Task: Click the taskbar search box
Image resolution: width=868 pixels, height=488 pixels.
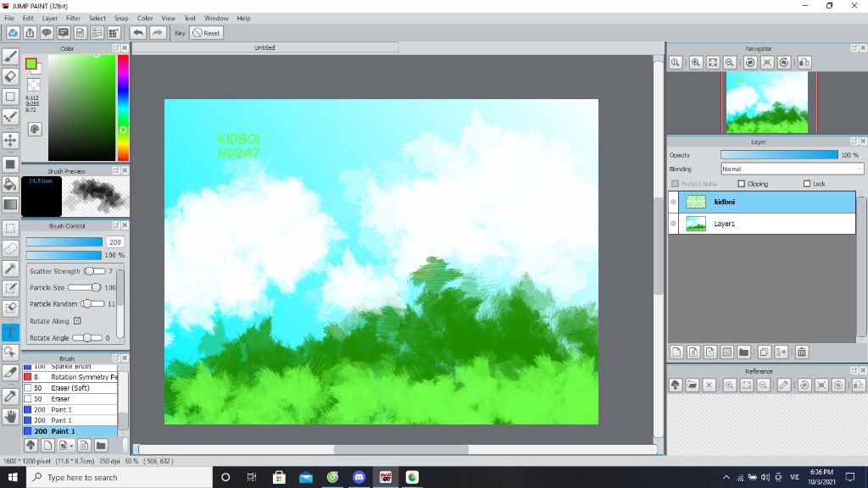Action: coord(120,477)
